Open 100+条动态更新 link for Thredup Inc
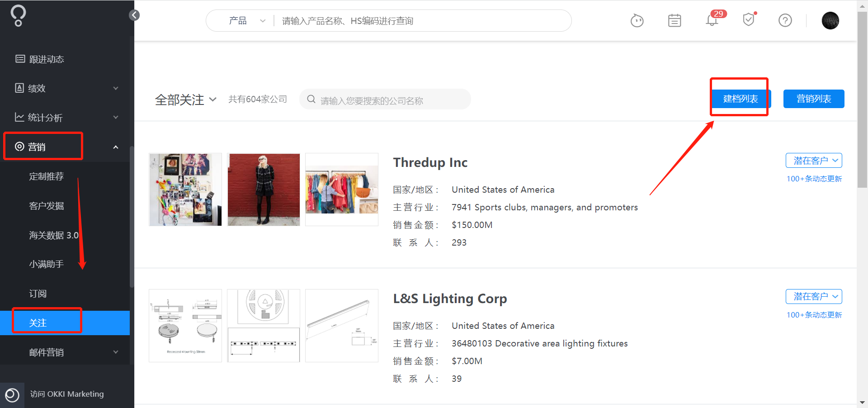Image resolution: width=868 pixels, height=408 pixels. [814, 179]
